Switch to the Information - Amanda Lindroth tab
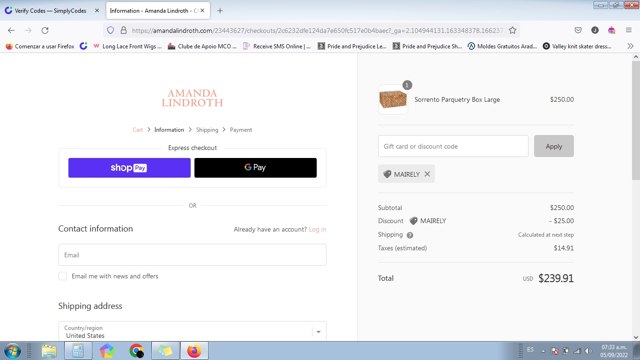Viewport: 640px width, 360px height. [158, 11]
